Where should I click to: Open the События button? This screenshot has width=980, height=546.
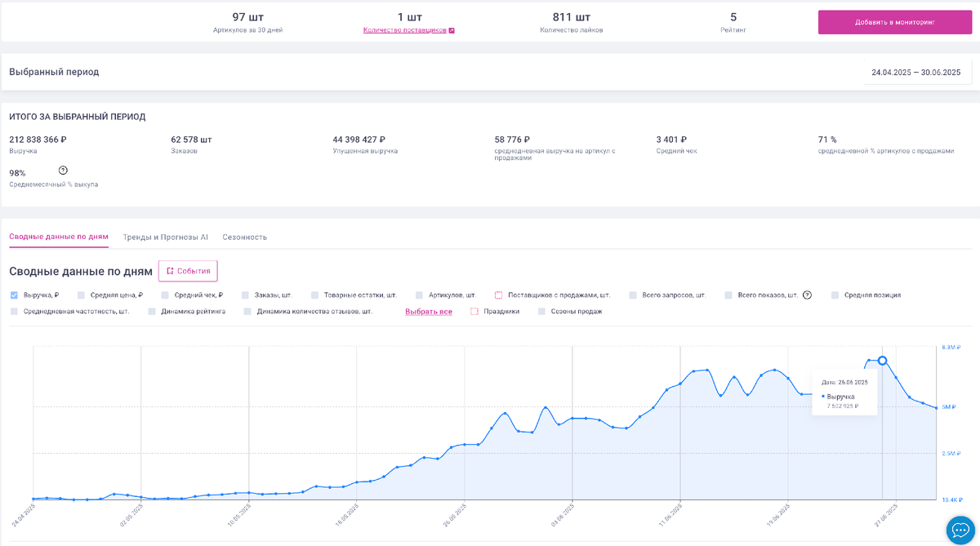188,271
